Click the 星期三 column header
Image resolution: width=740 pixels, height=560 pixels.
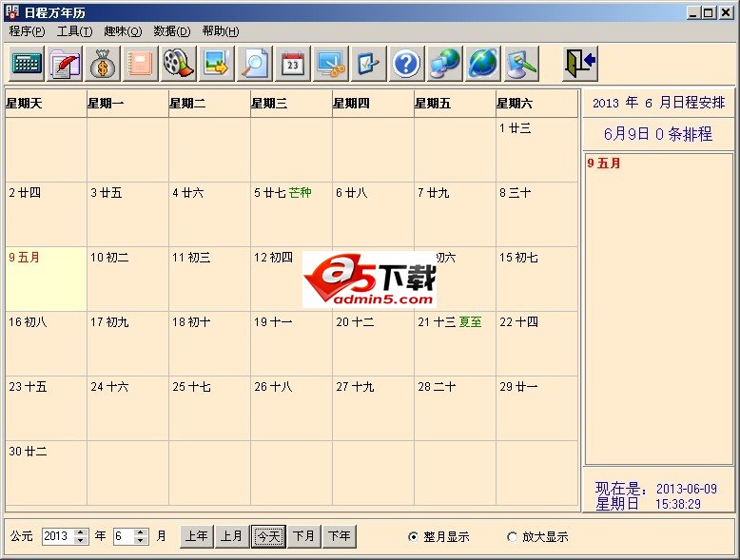291,104
